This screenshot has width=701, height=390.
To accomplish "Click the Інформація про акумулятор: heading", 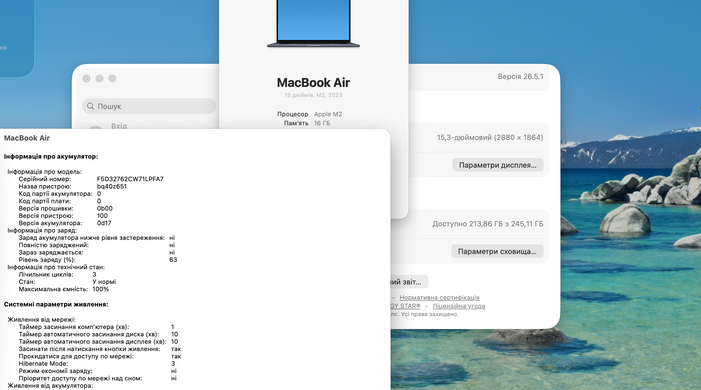I will click(51, 157).
